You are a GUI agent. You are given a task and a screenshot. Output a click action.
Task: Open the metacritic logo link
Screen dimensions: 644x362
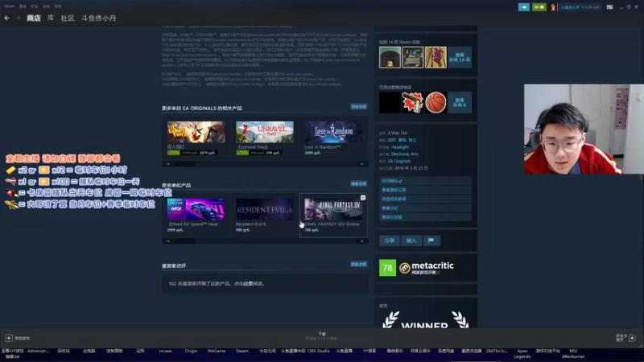[x=427, y=266]
